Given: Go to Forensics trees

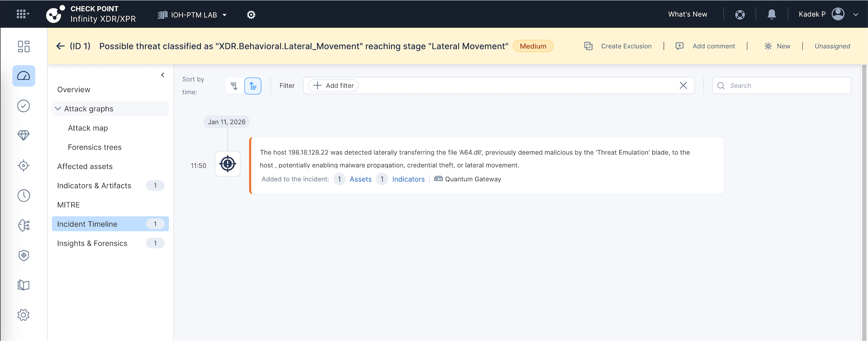Looking at the screenshot, I should [94, 147].
